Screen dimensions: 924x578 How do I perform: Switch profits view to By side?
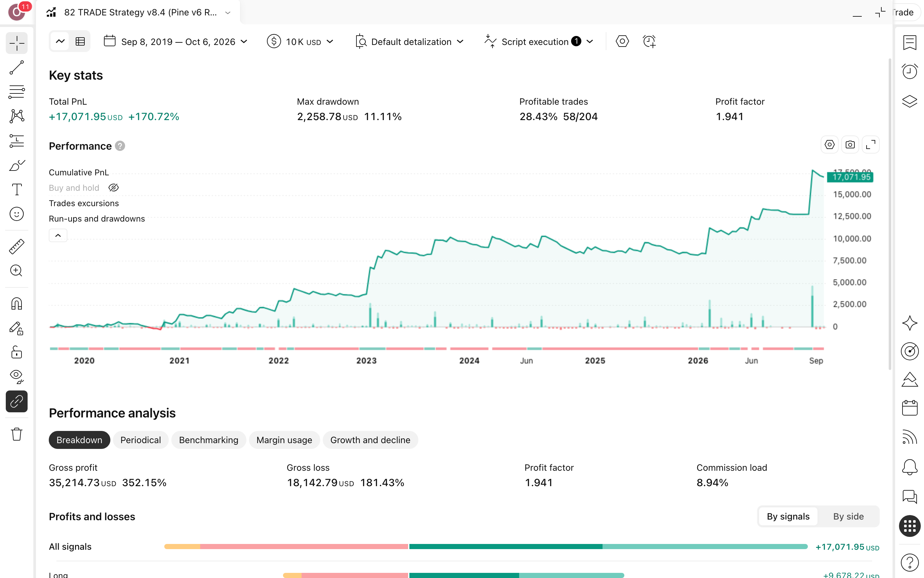point(848,516)
